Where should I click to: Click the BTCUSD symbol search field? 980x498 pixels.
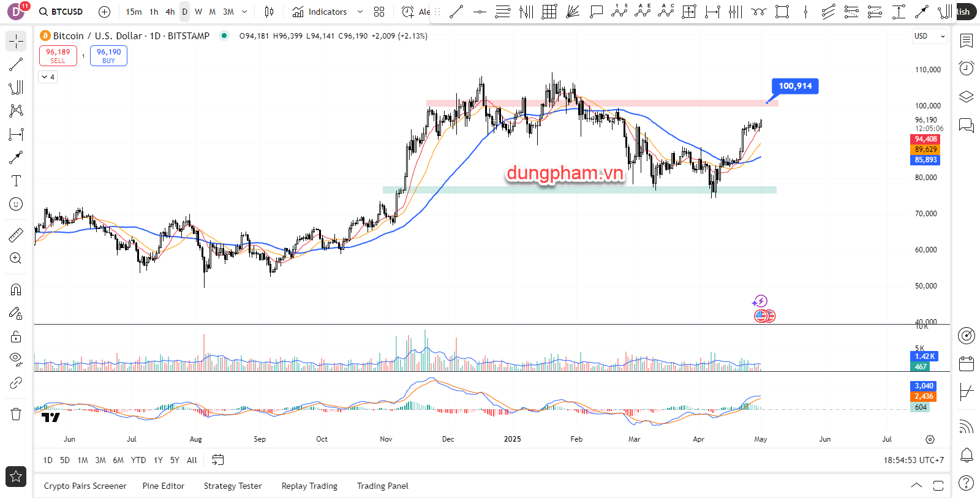(x=61, y=12)
